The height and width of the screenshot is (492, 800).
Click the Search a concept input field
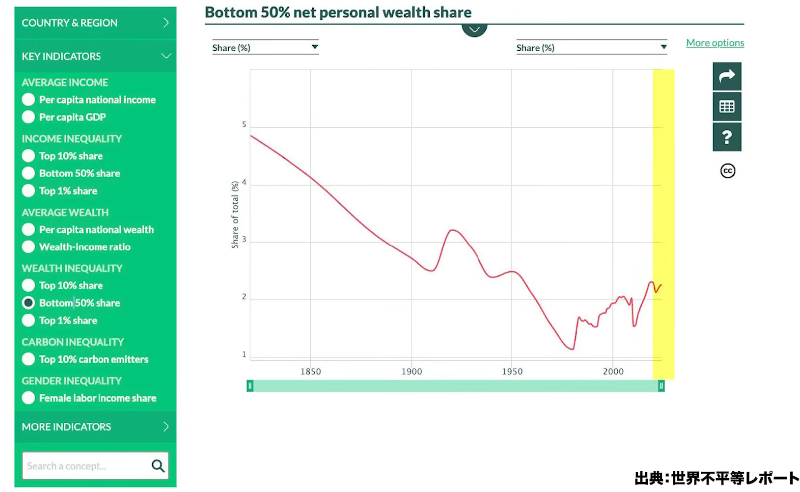[86, 466]
